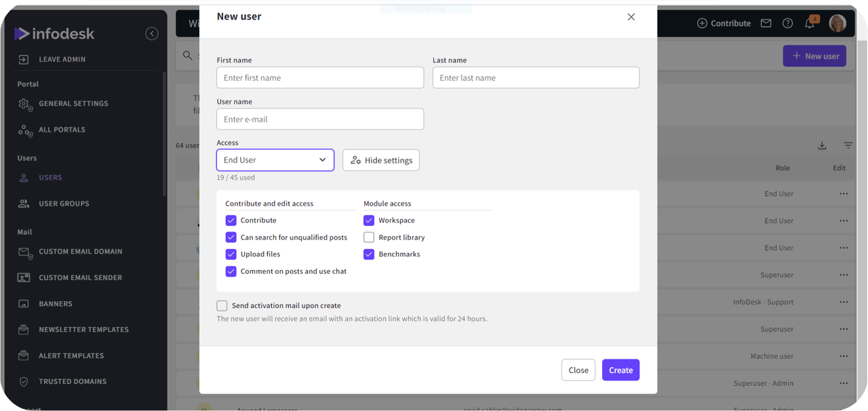Click the mail envelope icon in the header
This screenshot has height=411, width=868.
point(766,22)
